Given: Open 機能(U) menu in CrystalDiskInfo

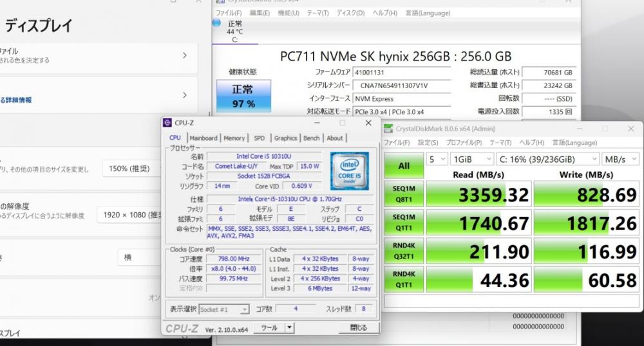Looking at the screenshot, I should 289,13.
